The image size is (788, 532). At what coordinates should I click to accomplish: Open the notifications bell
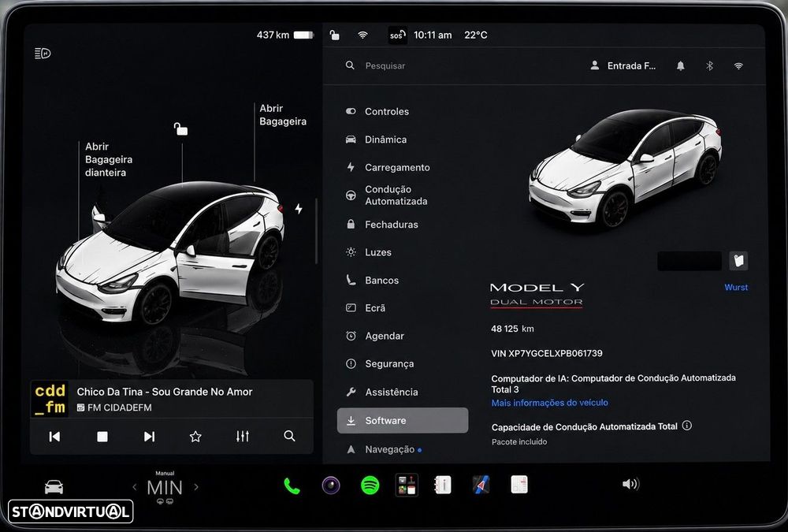(681, 66)
